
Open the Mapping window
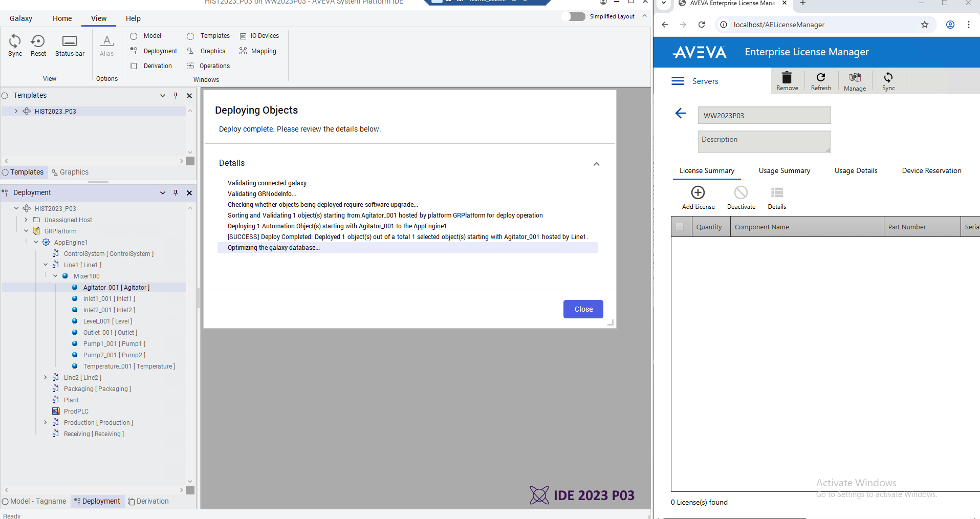coord(258,51)
